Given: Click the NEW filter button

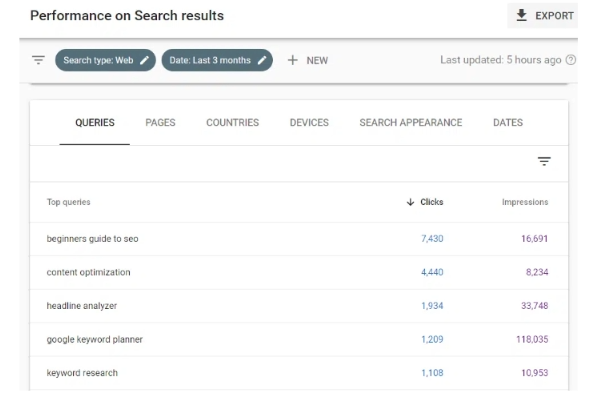Looking at the screenshot, I should [x=316, y=60].
